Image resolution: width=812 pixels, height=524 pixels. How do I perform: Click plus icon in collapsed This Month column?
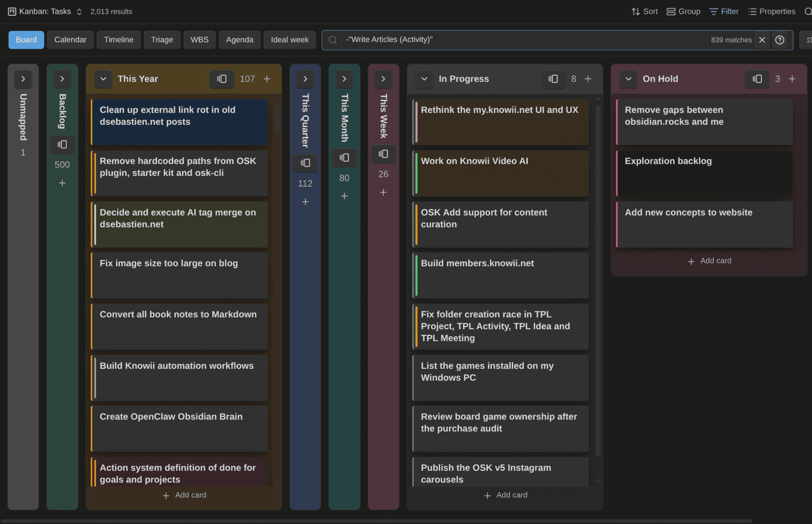(344, 196)
